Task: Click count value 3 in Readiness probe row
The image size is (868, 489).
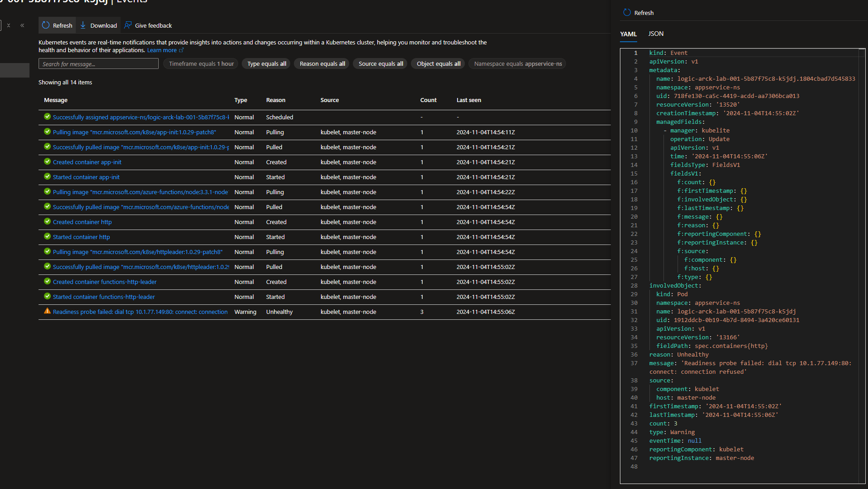Action: pos(422,312)
